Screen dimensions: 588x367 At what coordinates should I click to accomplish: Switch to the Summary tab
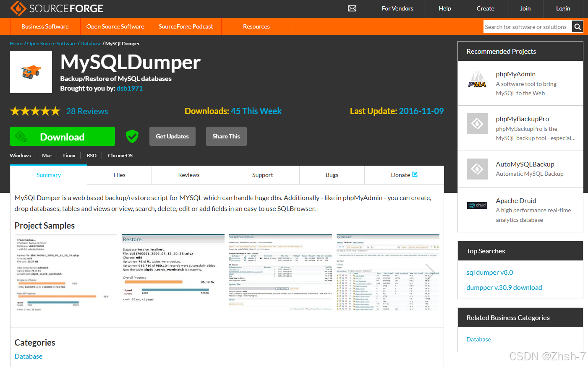[x=49, y=175]
